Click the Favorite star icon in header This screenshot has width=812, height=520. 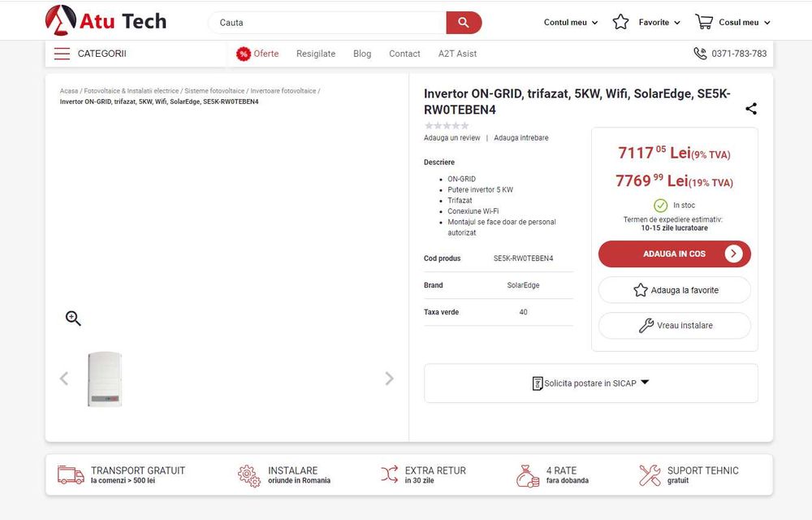point(621,22)
